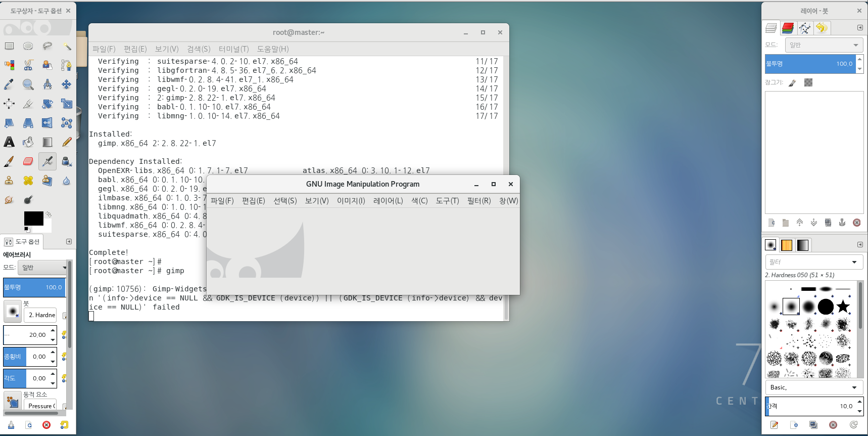Open the brushes dock tab configure menu
The image size is (868, 436).
pyautogui.click(x=860, y=245)
